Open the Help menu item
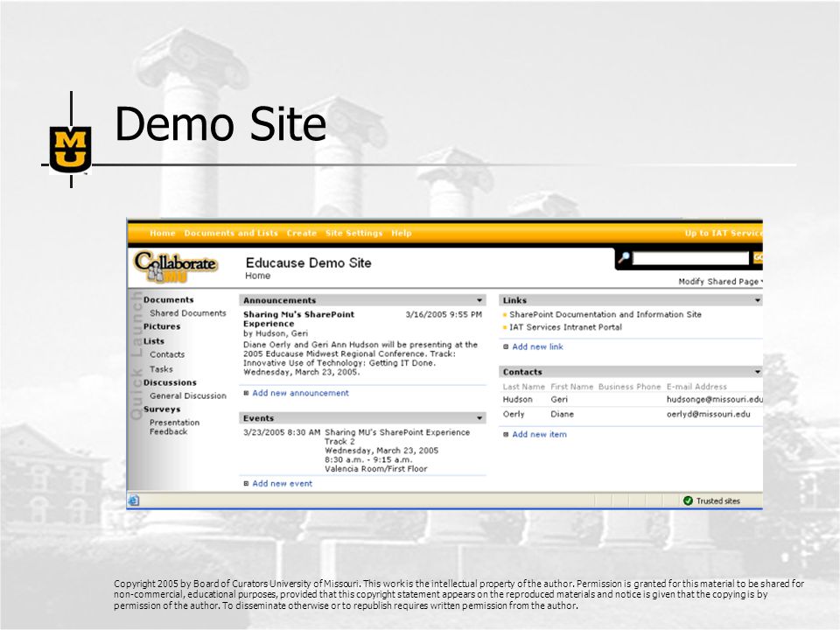Image resolution: width=840 pixels, height=630 pixels. coord(402,233)
